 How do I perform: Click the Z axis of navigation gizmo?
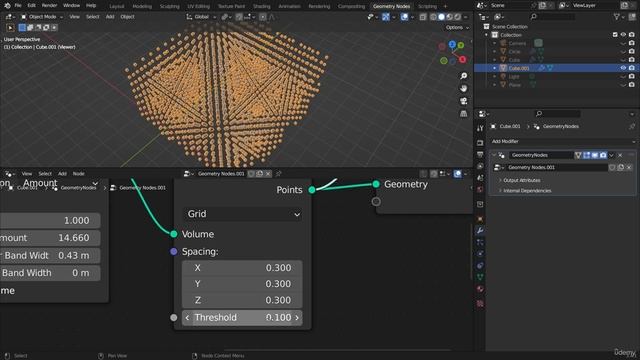pyautogui.click(x=452, y=44)
